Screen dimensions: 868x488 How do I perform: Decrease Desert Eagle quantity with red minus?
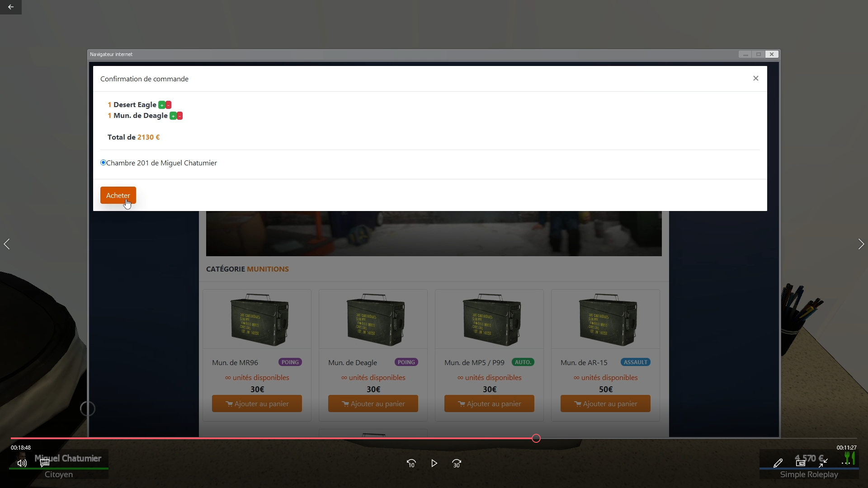[x=168, y=105]
